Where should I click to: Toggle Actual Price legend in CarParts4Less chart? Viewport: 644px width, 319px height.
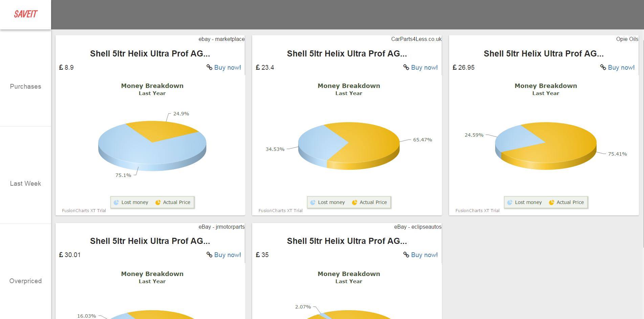click(x=369, y=202)
